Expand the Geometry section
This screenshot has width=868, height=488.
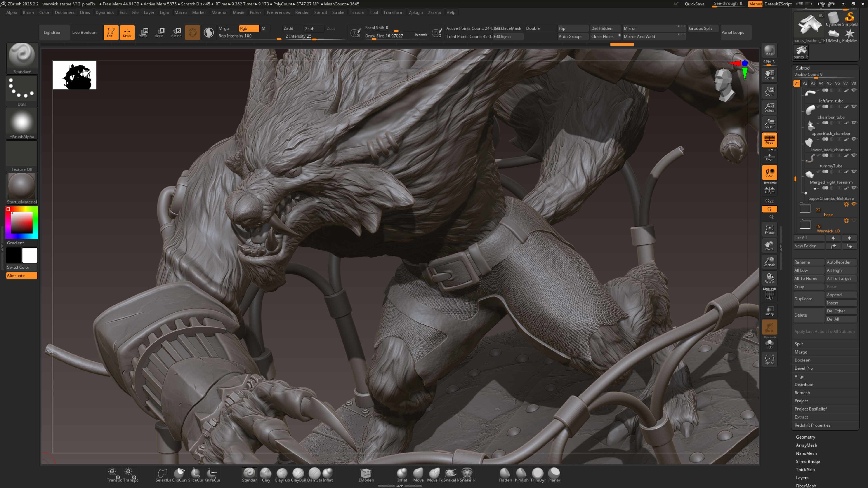coord(805,437)
